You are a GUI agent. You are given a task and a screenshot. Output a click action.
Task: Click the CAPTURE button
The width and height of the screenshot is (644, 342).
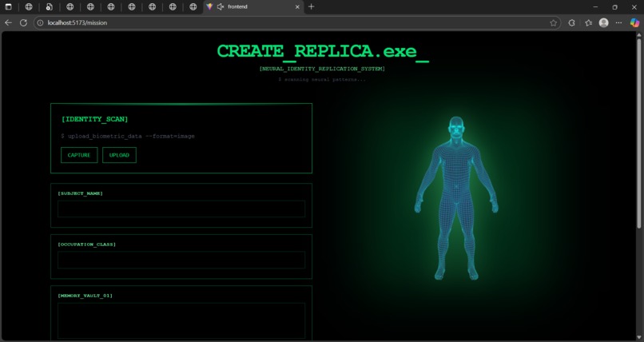(79, 155)
